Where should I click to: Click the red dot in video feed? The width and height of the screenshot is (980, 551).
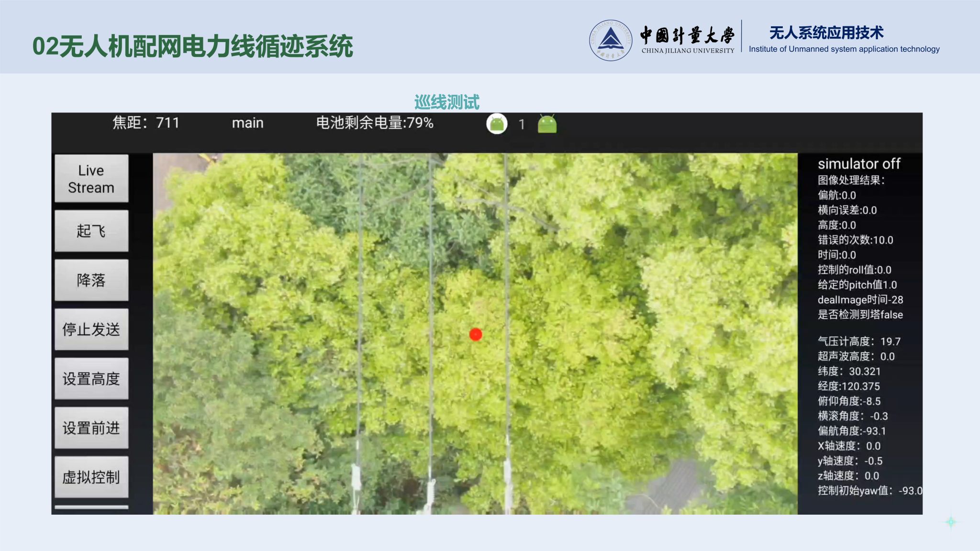pos(476,334)
